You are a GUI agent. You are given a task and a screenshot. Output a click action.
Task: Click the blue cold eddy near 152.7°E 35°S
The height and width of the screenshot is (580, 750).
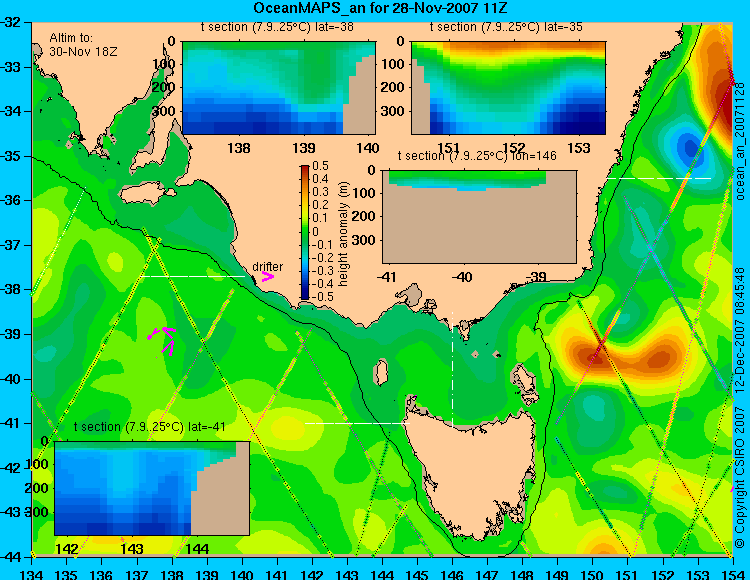(x=689, y=145)
